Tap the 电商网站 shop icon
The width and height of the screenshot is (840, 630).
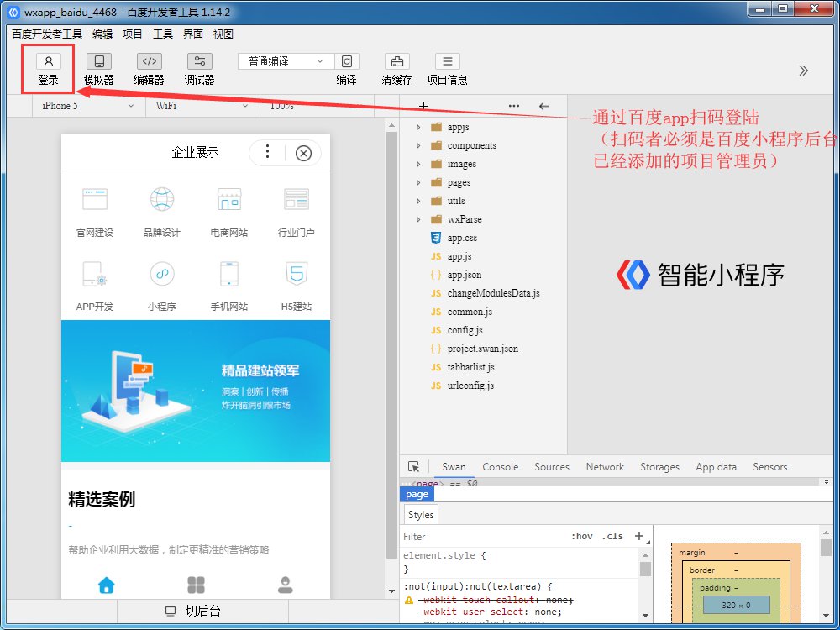pos(229,199)
